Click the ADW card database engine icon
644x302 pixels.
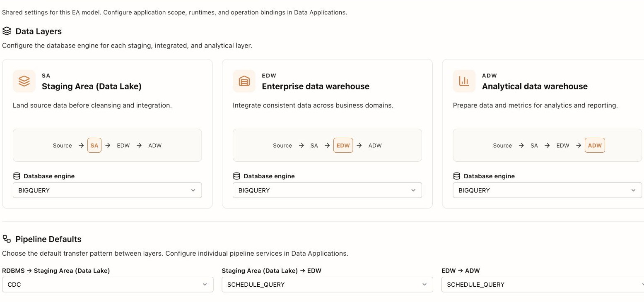457,176
